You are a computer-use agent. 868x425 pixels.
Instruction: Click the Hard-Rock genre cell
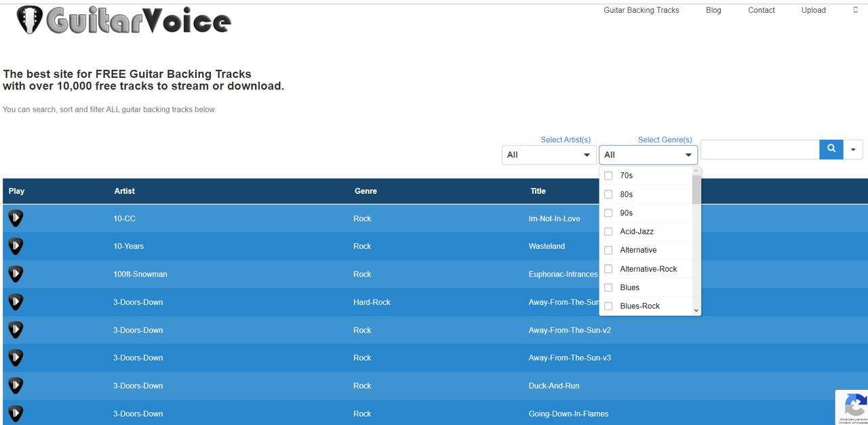pos(372,302)
